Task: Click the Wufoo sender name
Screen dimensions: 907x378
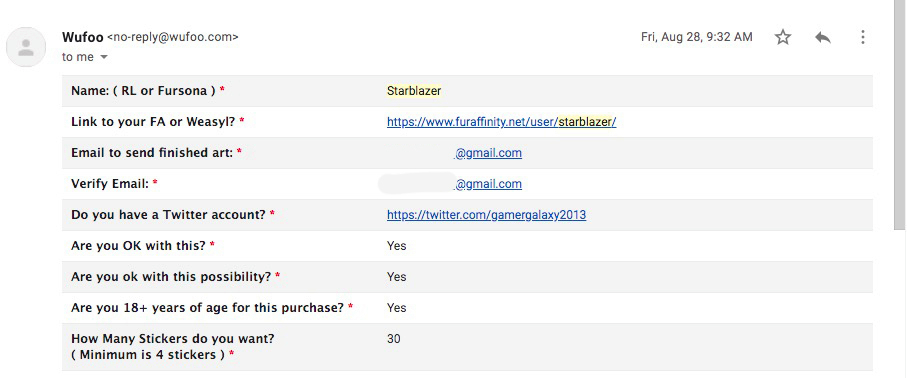Action: coord(83,37)
